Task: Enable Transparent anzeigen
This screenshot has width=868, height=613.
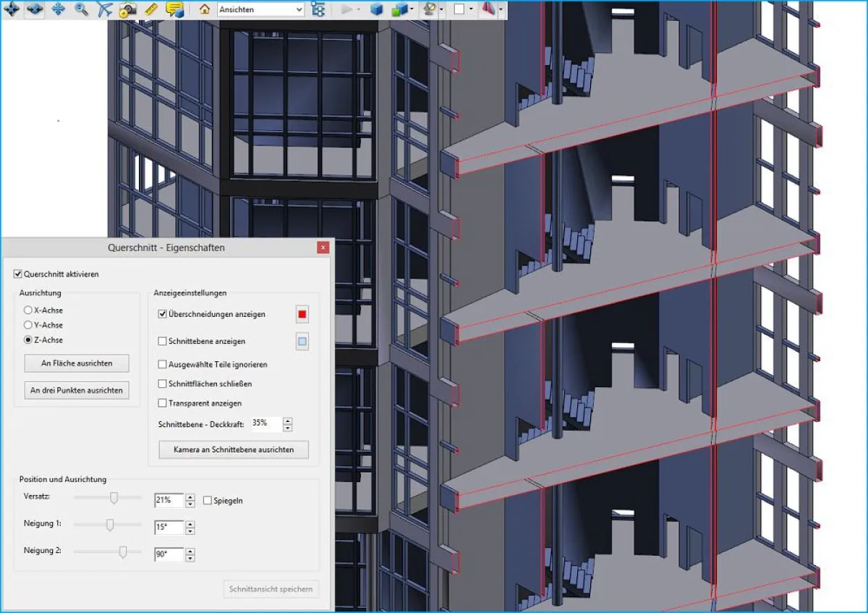Action: [162, 403]
